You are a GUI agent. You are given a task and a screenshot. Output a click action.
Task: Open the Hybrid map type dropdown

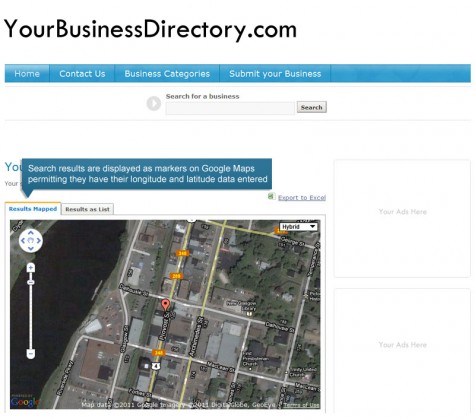coord(298,227)
